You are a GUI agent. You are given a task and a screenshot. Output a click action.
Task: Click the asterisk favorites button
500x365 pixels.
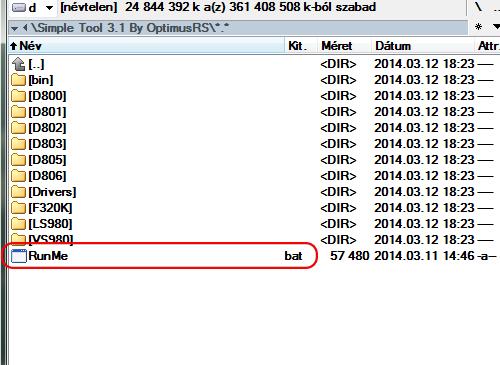478,27
